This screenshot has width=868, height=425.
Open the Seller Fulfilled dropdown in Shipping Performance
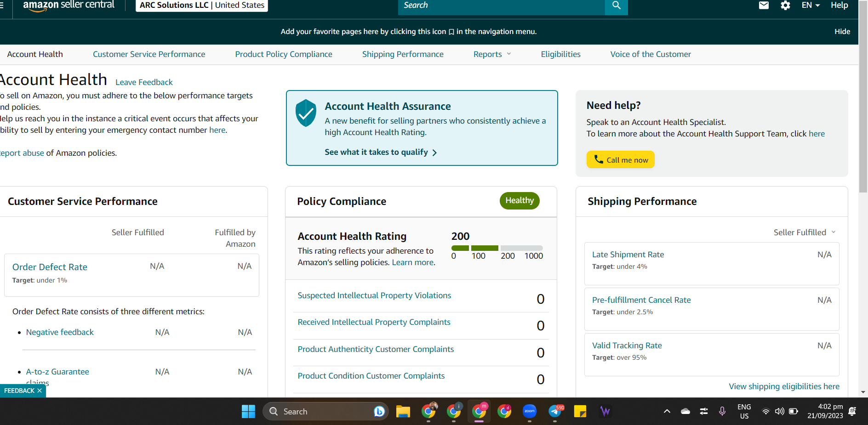pyautogui.click(x=805, y=232)
